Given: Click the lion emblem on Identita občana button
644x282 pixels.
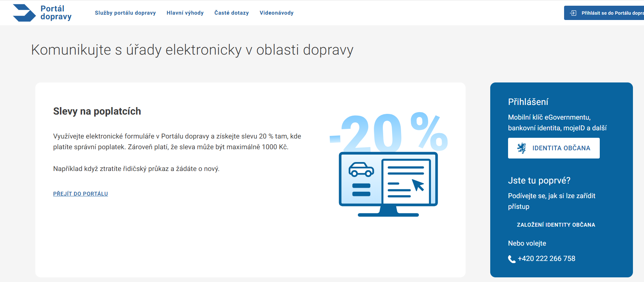Looking at the screenshot, I should [x=522, y=148].
